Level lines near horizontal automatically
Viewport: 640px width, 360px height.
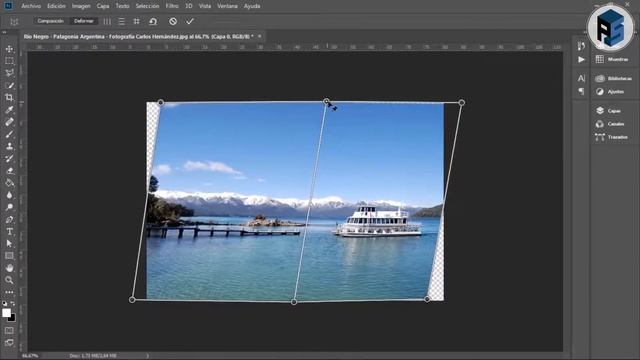(122, 21)
